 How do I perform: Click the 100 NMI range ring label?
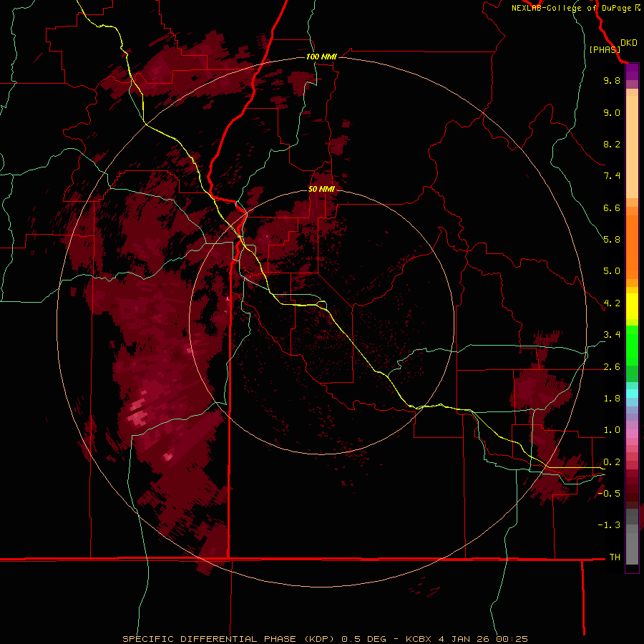(321, 57)
